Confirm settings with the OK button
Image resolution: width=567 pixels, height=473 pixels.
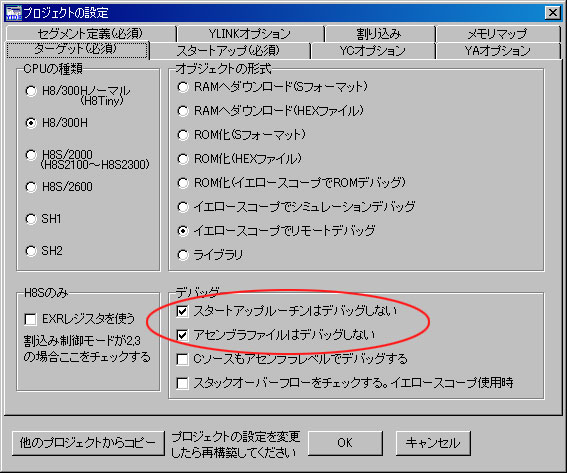pyautogui.click(x=345, y=443)
